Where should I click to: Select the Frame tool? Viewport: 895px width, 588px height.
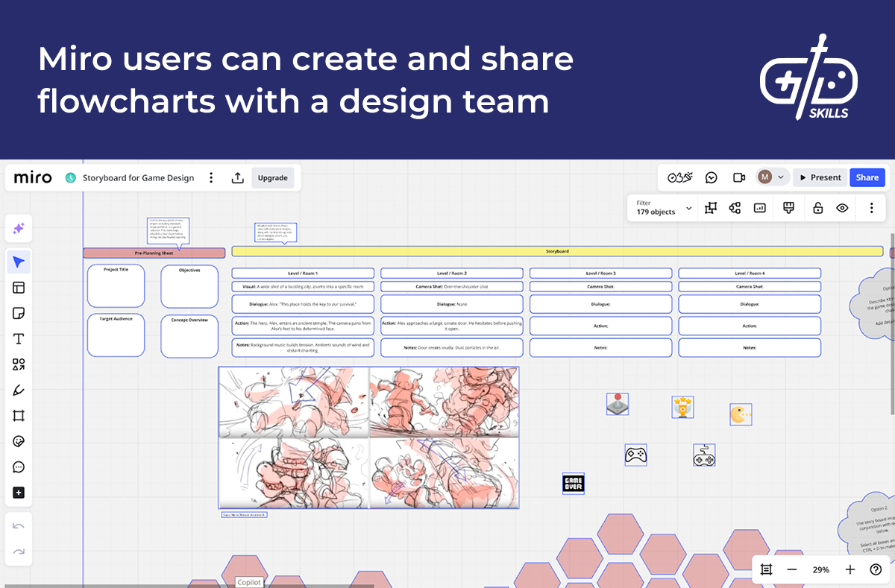19,416
